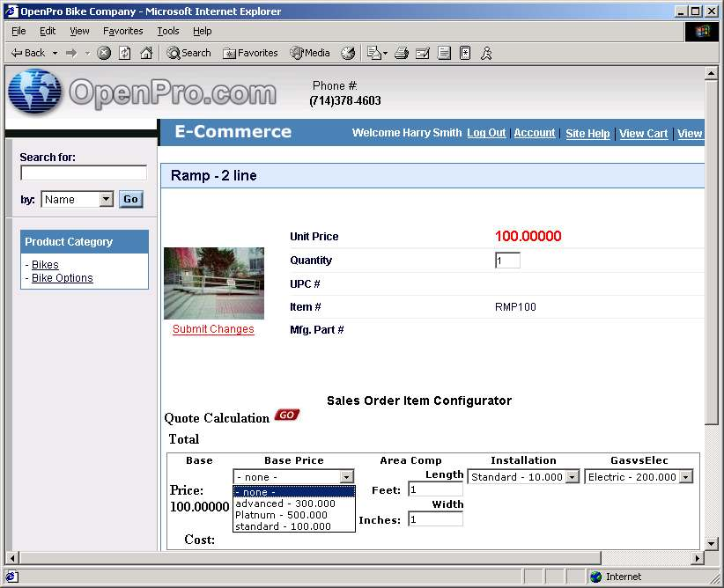
Task: Click the Stop loading toolbar icon
Action: click(104, 53)
